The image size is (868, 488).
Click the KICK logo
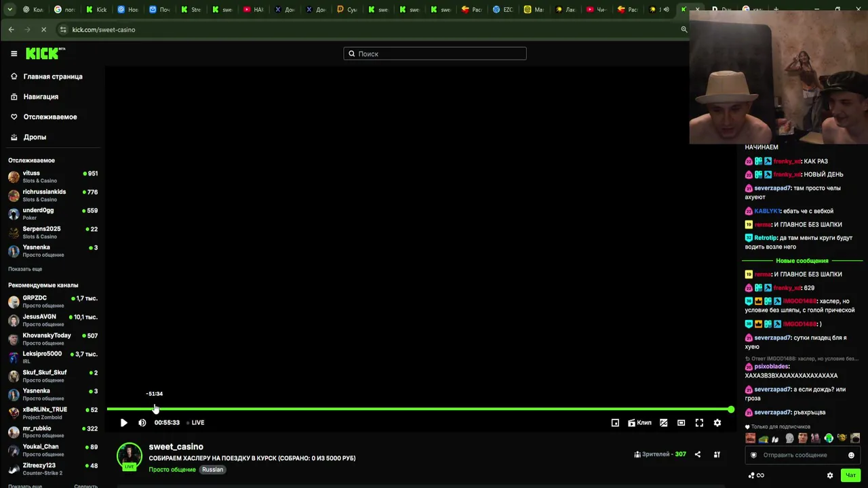[45, 54]
